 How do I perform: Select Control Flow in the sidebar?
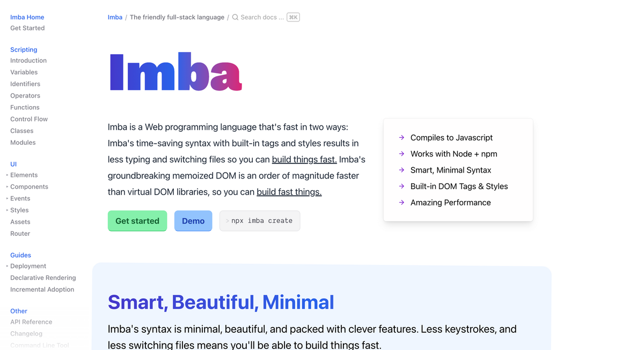click(28, 119)
